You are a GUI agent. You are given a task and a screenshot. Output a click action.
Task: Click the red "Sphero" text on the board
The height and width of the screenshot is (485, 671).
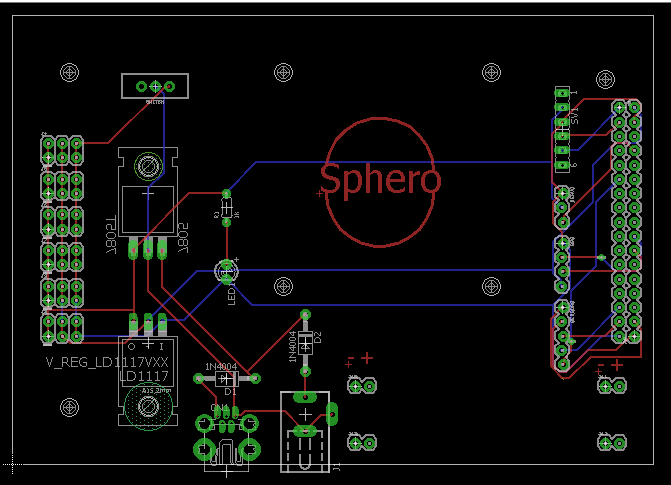[380, 181]
